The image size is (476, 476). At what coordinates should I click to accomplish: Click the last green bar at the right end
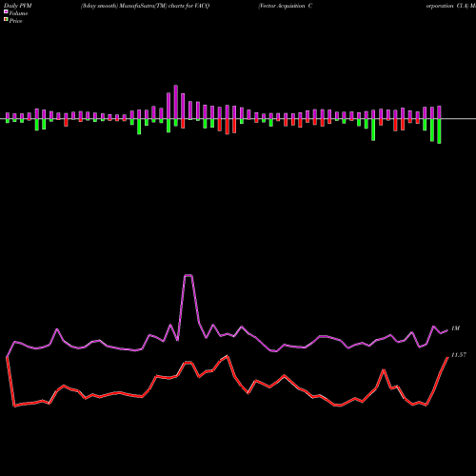(x=439, y=131)
